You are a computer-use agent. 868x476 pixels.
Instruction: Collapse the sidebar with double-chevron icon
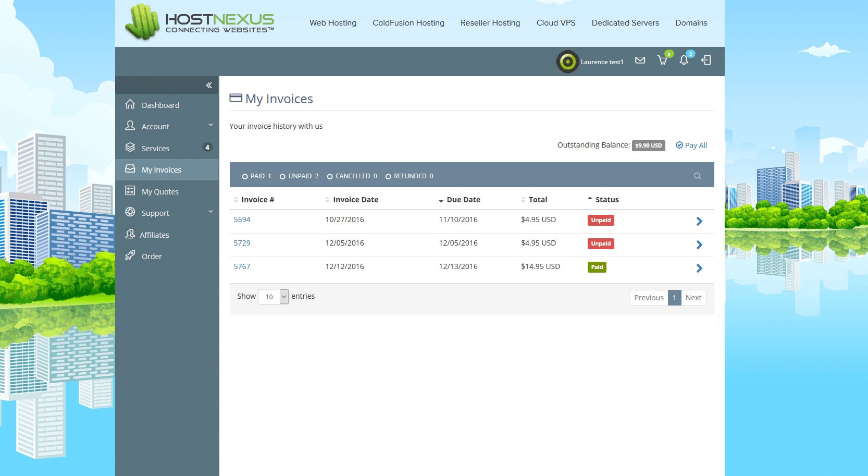[x=209, y=86]
